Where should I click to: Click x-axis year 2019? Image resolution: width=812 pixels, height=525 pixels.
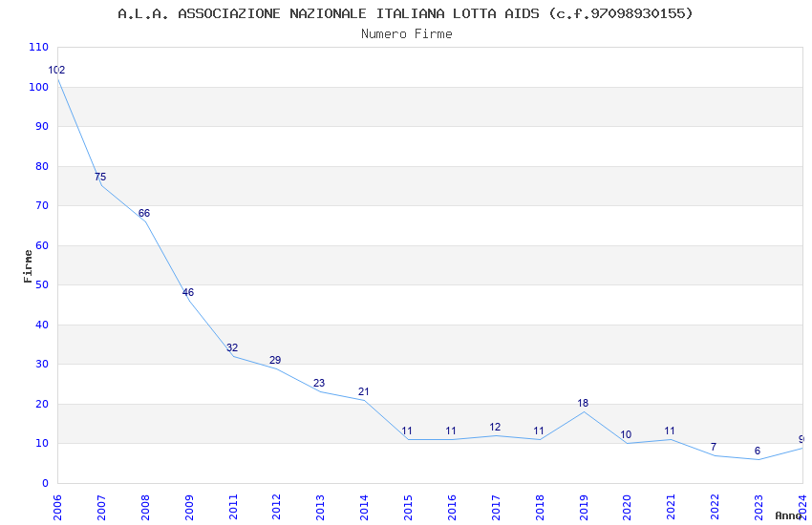pyautogui.click(x=584, y=508)
